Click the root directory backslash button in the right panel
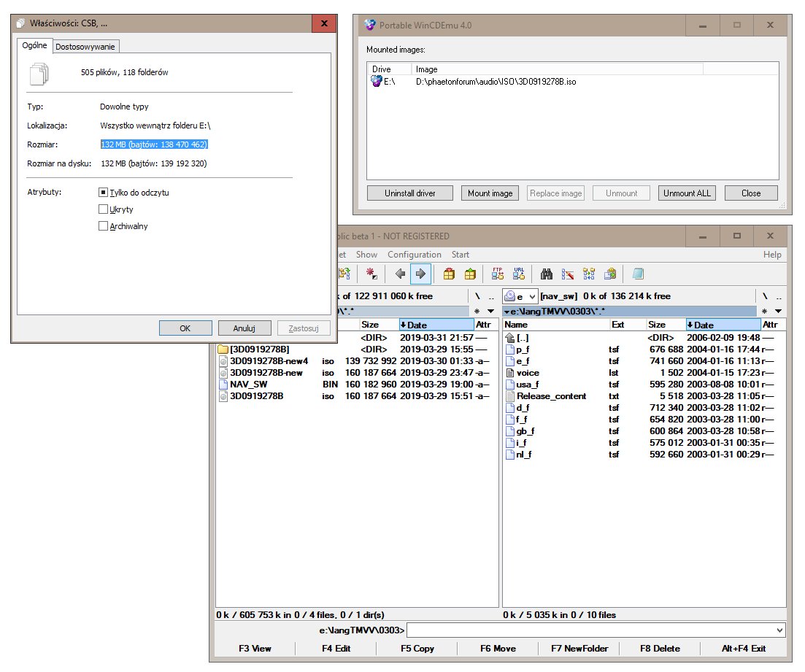Viewport: 805px width, 672px height. point(765,296)
